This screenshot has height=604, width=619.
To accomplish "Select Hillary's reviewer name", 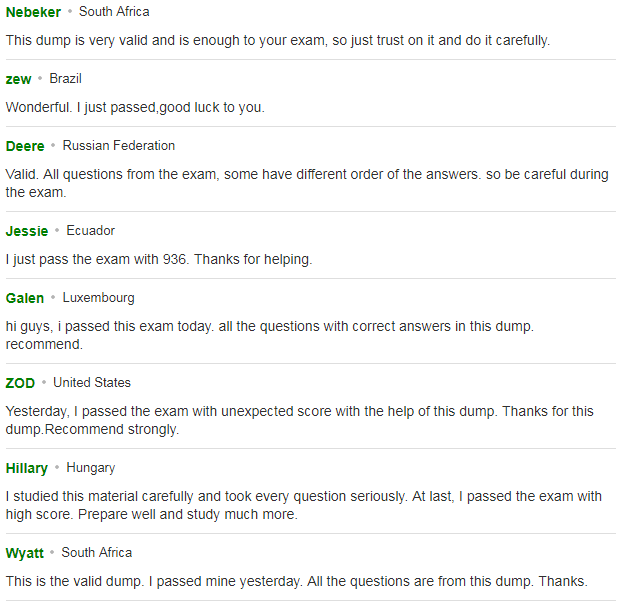I will coord(26,468).
